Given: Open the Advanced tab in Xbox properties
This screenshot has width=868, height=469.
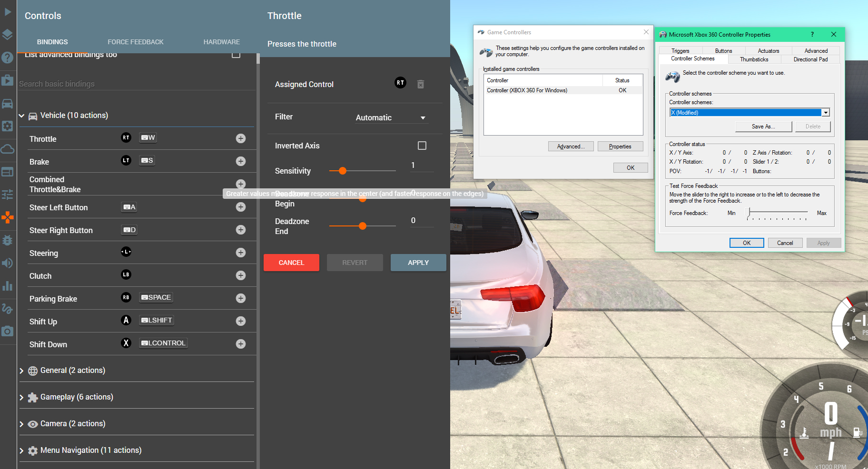Looking at the screenshot, I should pos(816,51).
